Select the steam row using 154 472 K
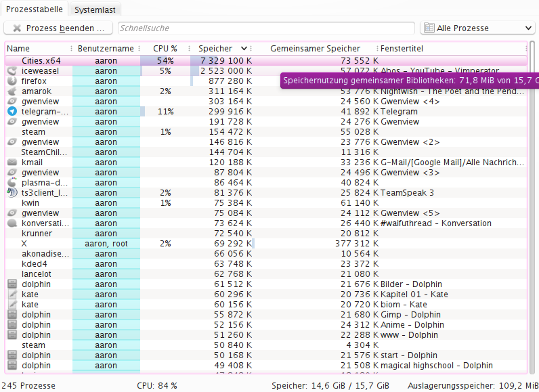 click(266, 132)
